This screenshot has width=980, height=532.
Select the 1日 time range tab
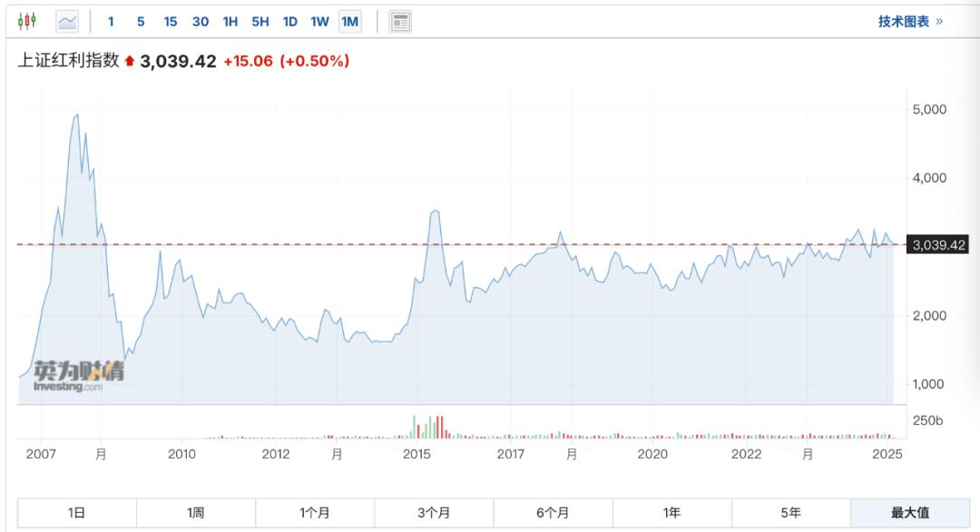[x=76, y=513]
